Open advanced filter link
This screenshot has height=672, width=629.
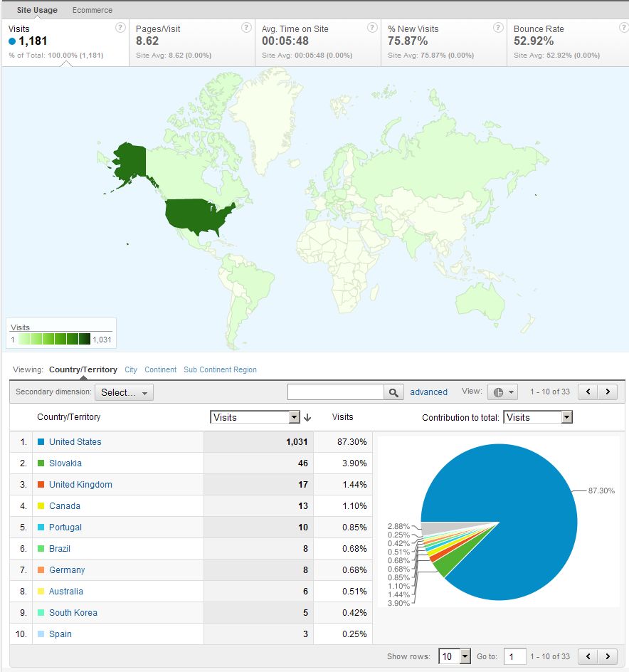pyautogui.click(x=428, y=392)
